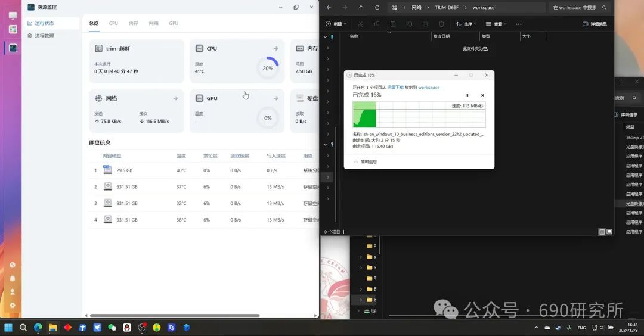Screen dimensions: 644x336
Task: Click the GPU chip icon
Action: (x=199, y=98)
